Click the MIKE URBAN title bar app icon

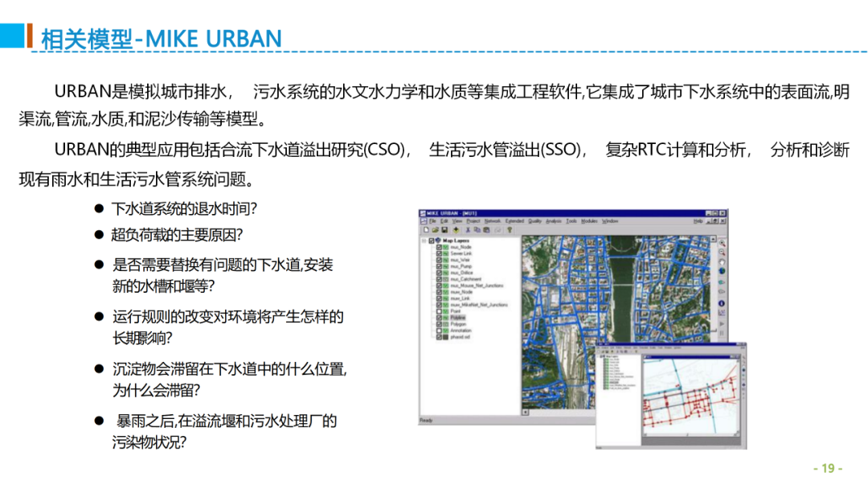423,213
